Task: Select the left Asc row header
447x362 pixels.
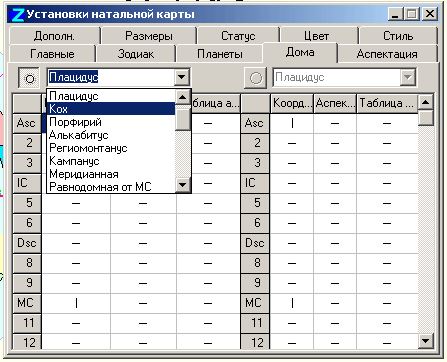Action: click(x=27, y=123)
